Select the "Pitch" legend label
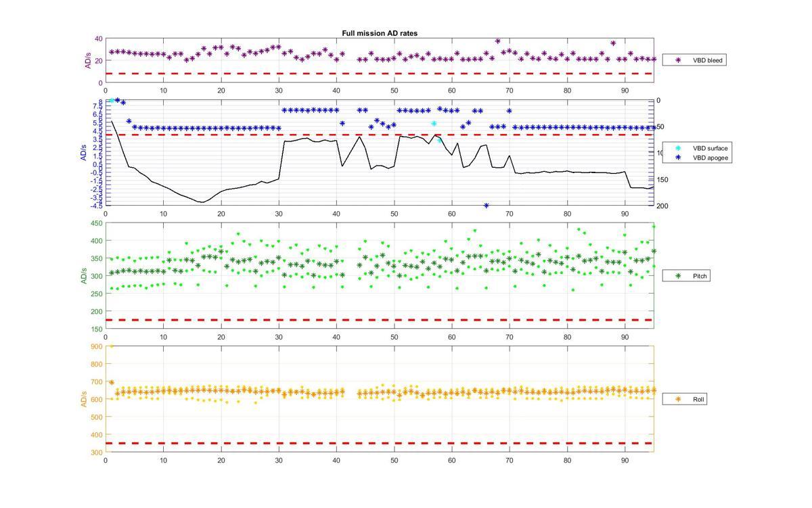The width and height of the screenshot is (812, 508). tap(700, 276)
